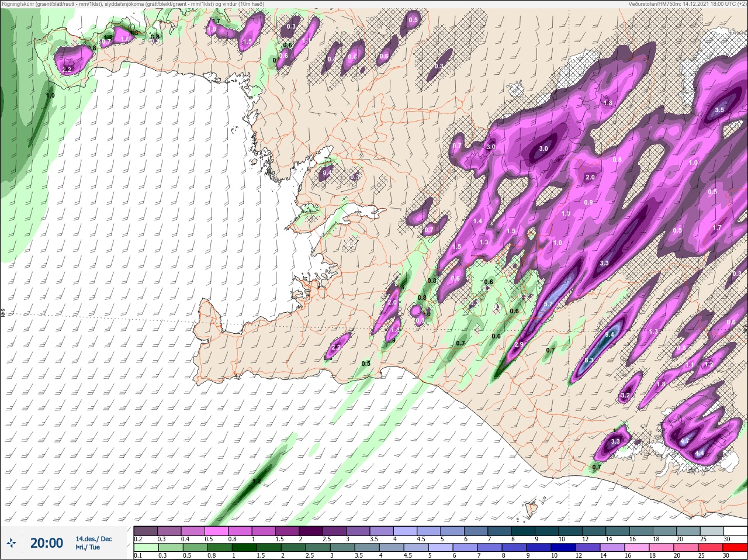Click the 2.9 precipitation value on the map

[520, 345]
